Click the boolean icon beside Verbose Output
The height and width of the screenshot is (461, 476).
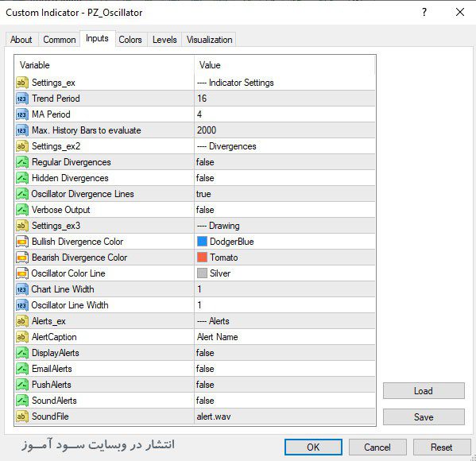pyautogui.click(x=22, y=210)
